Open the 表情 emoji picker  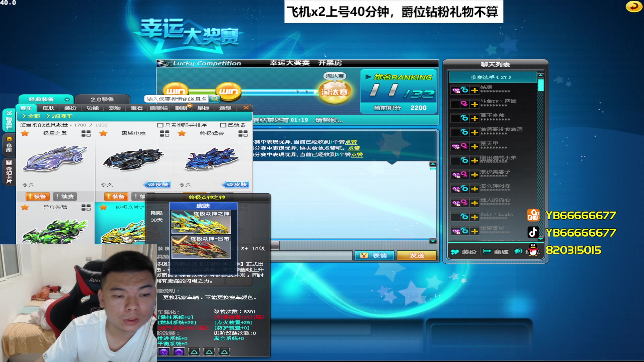point(375,255)
